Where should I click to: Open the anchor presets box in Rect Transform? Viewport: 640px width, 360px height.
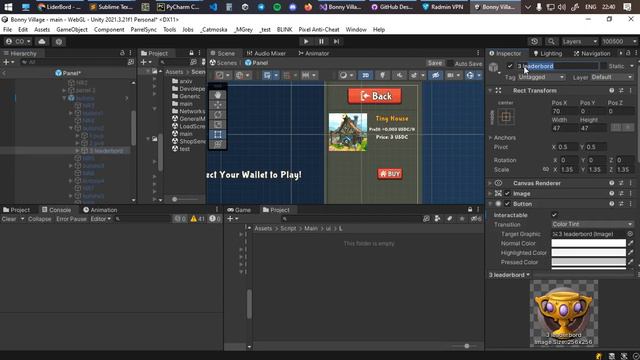click(506, 117)
